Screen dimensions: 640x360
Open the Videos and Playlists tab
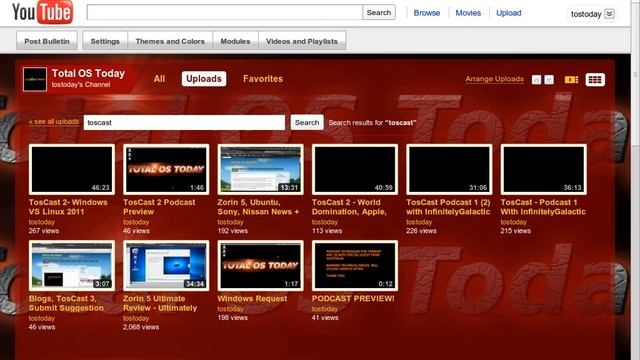[x=302, y=41]
